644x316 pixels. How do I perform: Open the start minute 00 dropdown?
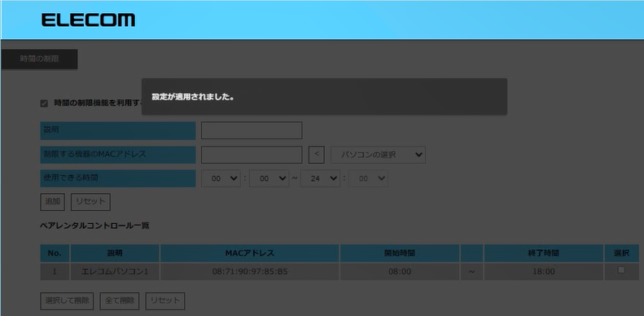tap(269, 178)
